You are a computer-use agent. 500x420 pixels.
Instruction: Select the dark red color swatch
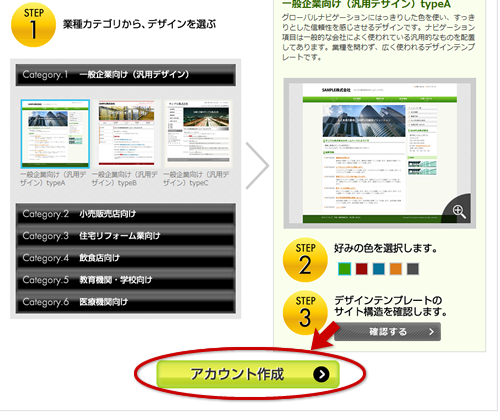[362, 269]
